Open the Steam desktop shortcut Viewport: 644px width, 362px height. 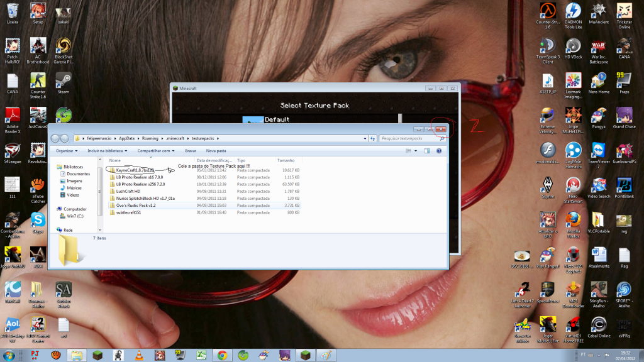[x=63, y=82]
